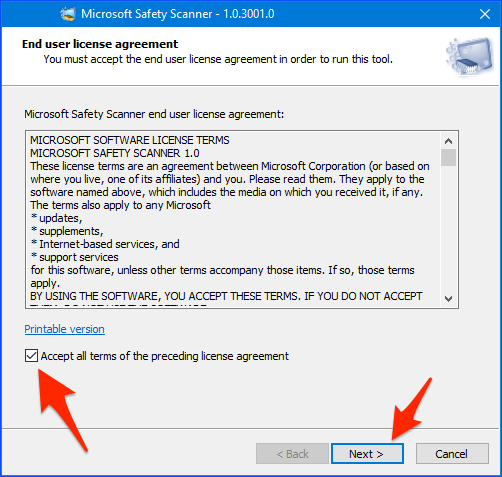The height and width of the screenshot is (477, 502).
Task: Proceed with the Next > button
Action: [367, 454]
